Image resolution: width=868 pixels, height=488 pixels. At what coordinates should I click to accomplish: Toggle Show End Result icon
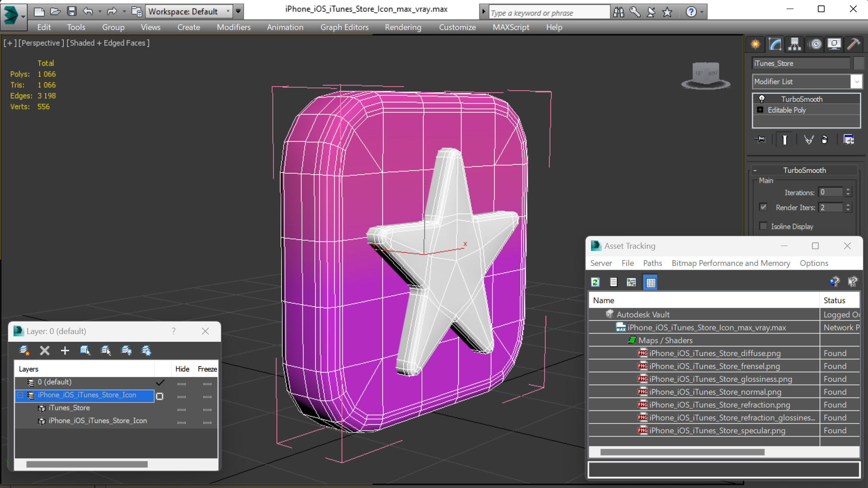[784, 139]
